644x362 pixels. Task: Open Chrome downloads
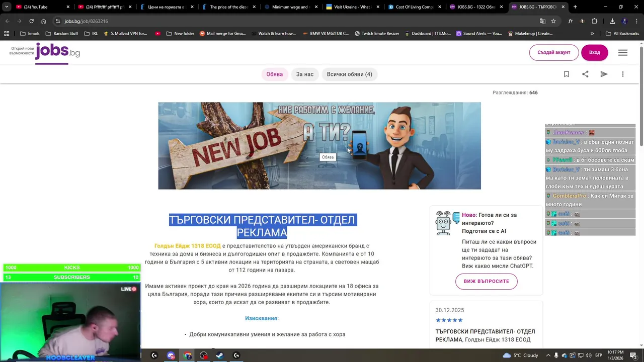(x=612, y=21)
